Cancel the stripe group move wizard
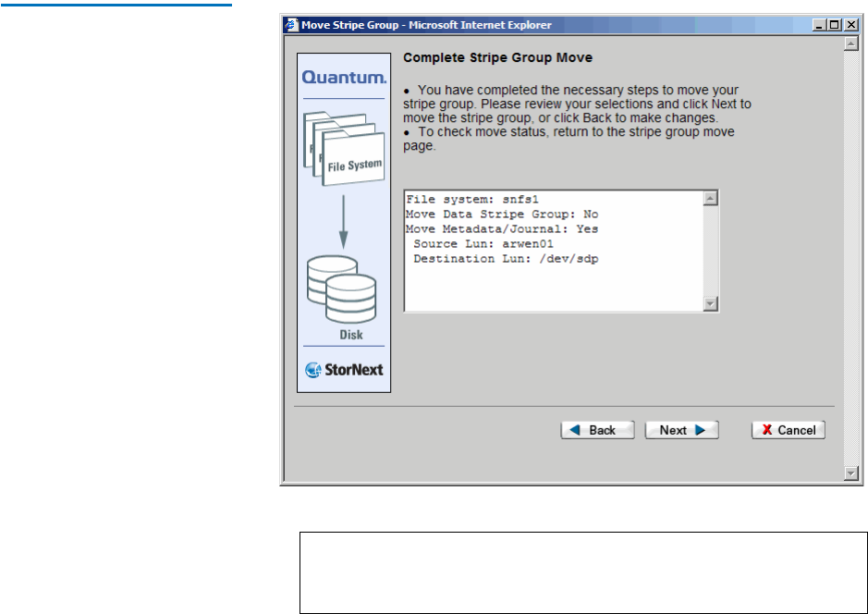Screen dimensions: 868x614 [789, 430]
